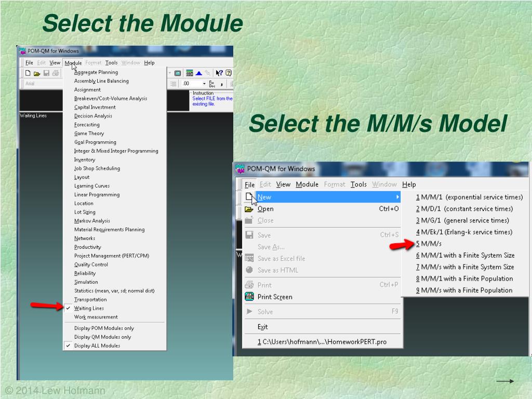Image resolution: width=532 pixels, height=399 pixels.
Task: Close the open Module menu in left window
Action: pyautogui.click(x=73, y=63)
